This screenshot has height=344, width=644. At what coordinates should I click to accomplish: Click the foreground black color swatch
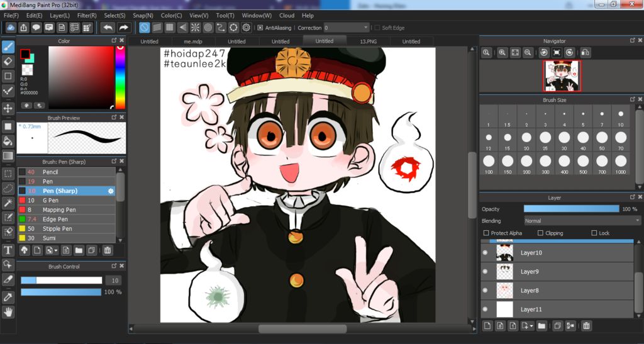25,54
